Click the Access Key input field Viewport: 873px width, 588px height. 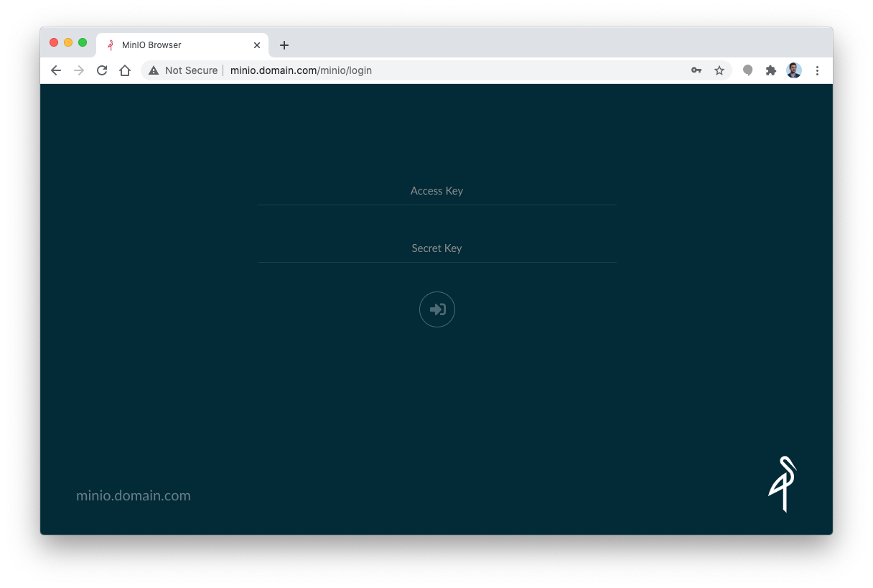(436, 191)
